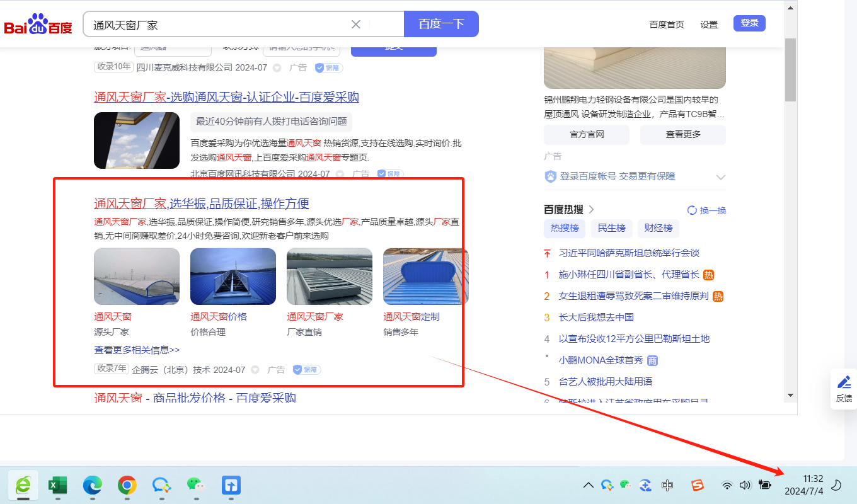
Task: Open result 通风天窗厂家-选购通风天窗-认证企业-百度爱采购
Action: click(x=226, y=97)
